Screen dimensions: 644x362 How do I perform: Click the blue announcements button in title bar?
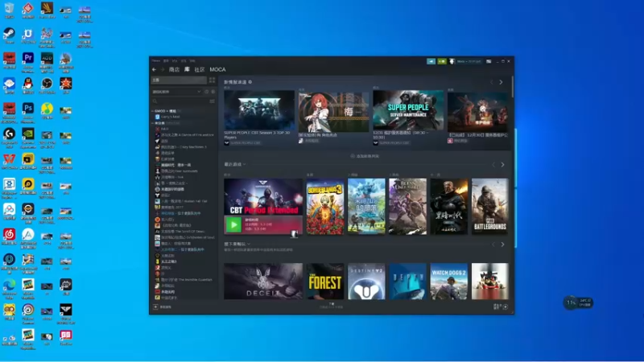[x=431, y=61]
